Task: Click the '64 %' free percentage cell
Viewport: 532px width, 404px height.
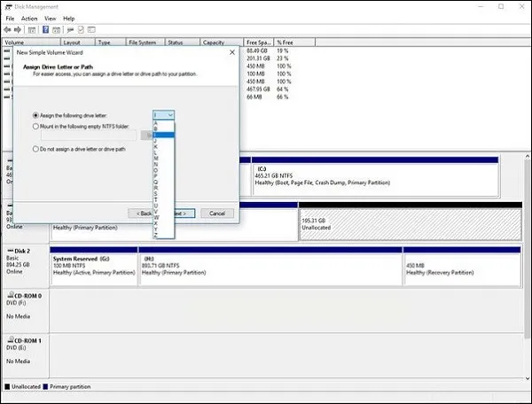Action: click(x=283, y=89)
